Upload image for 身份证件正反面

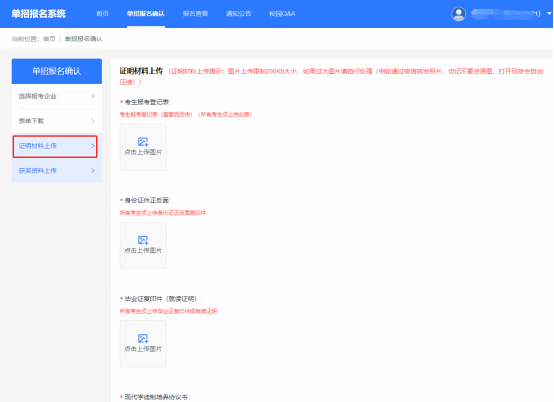[x=143, y=246]
